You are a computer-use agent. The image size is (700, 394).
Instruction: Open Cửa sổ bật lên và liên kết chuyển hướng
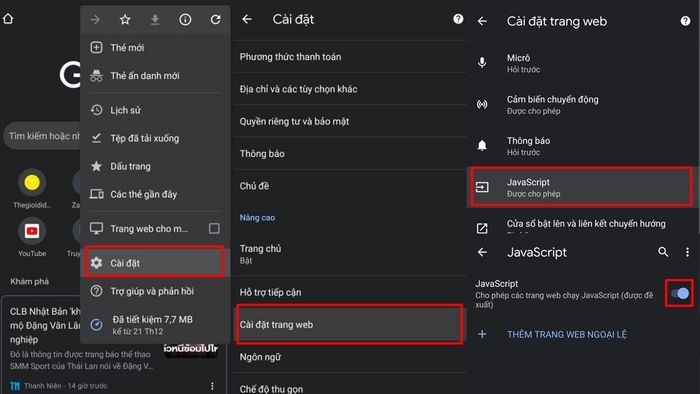(583, 225)
